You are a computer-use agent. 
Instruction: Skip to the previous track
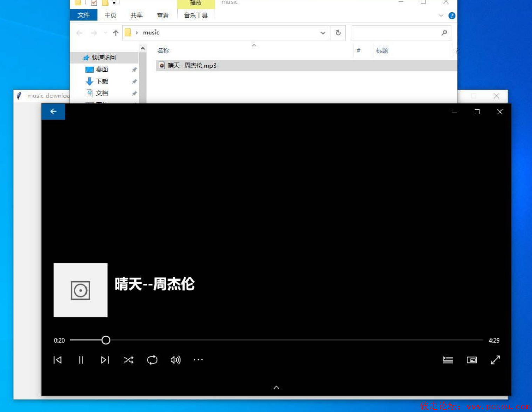[57, 360]
